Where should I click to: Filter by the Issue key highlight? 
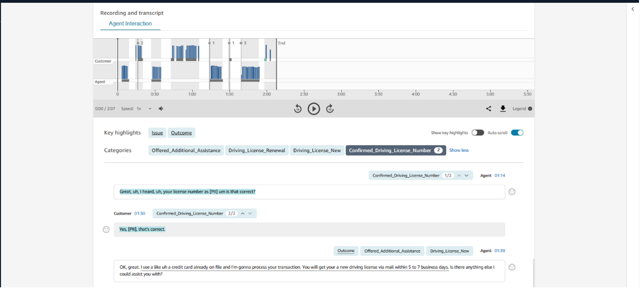(x=157, y=133)
